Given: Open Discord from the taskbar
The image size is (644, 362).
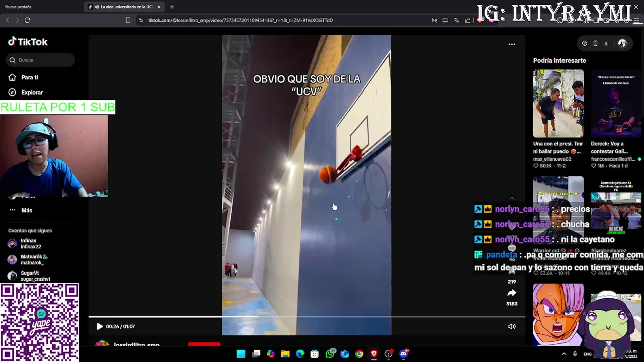Looking at the screenshot, I should tap(404, 354).
